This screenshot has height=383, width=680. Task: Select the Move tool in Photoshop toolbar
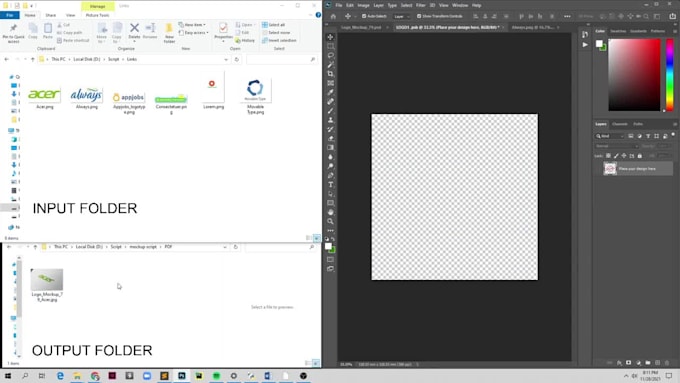330,37
